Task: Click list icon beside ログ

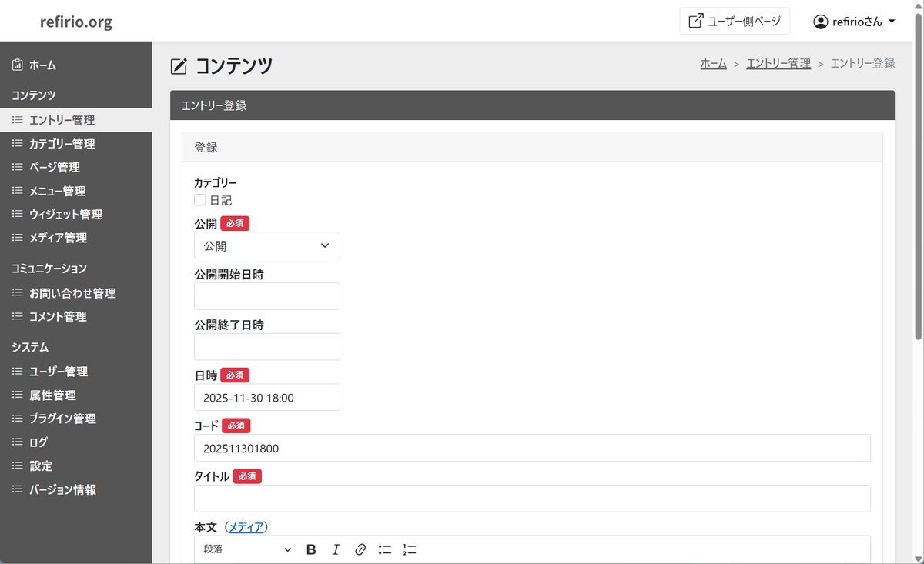Action: (18, 442)
